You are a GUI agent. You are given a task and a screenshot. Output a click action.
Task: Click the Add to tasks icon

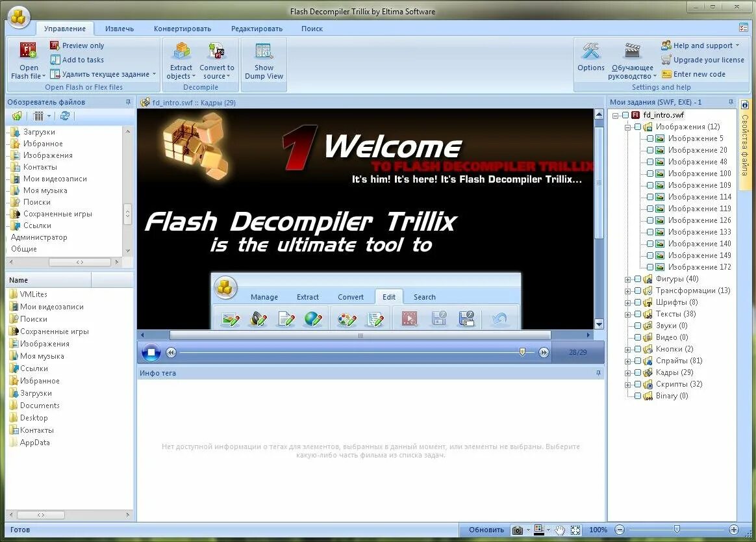55,60
